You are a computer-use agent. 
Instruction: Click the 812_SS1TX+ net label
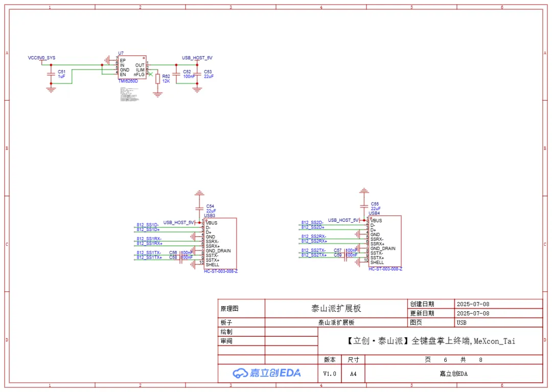pos(149,258)
